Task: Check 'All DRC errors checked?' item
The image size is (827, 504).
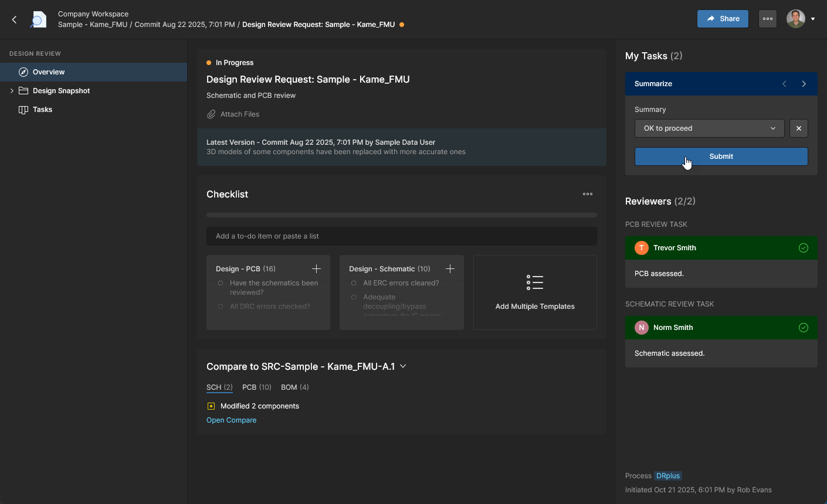Action: [221, 307]
